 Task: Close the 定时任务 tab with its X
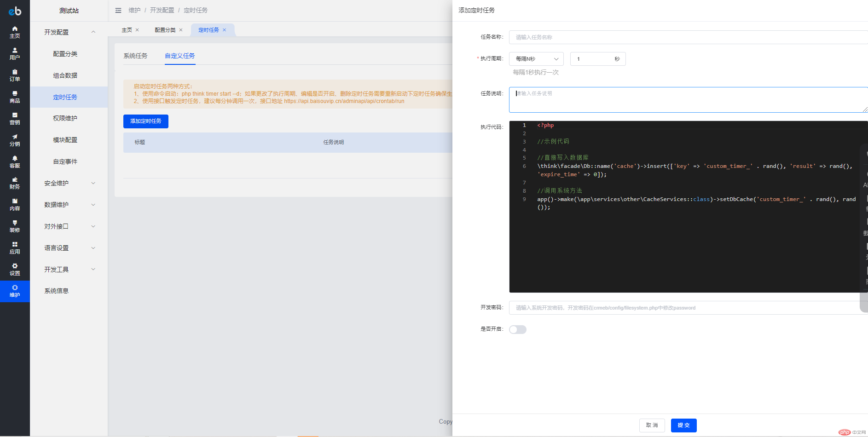pos(225,30)
